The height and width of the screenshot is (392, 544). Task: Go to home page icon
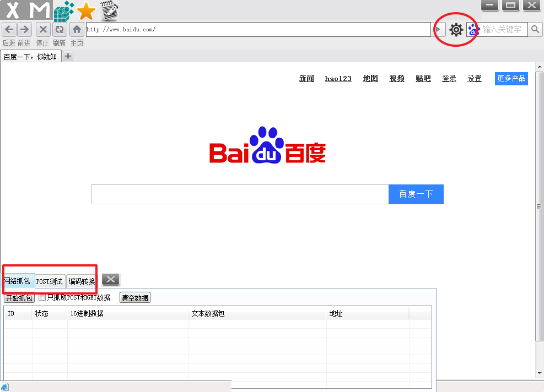(x=77, y=30)
